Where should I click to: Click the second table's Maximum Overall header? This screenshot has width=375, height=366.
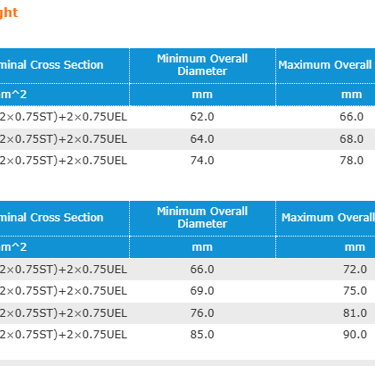(x=328, y=218)
